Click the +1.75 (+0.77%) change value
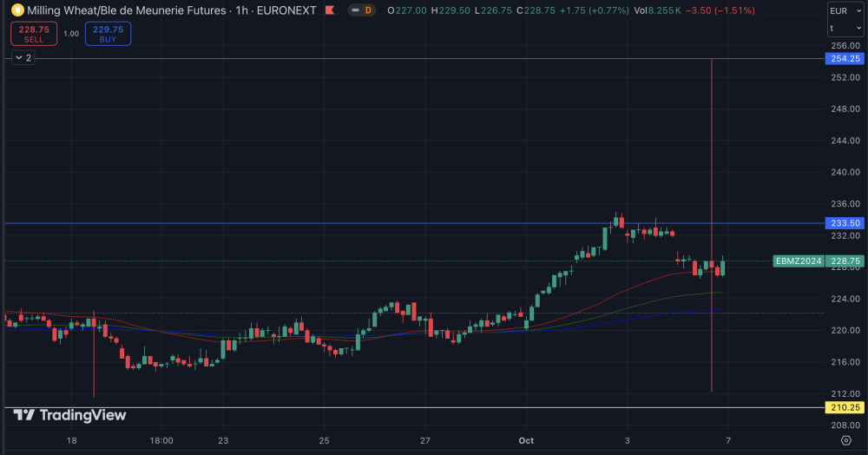The width and height of the screenshot is (868, 455). pyautogui.click(x=594, y=10)
